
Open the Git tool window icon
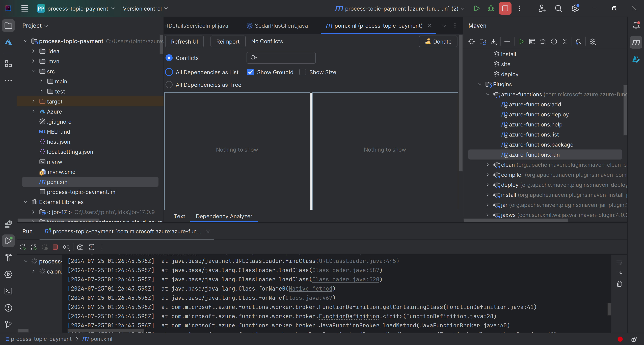8,325
